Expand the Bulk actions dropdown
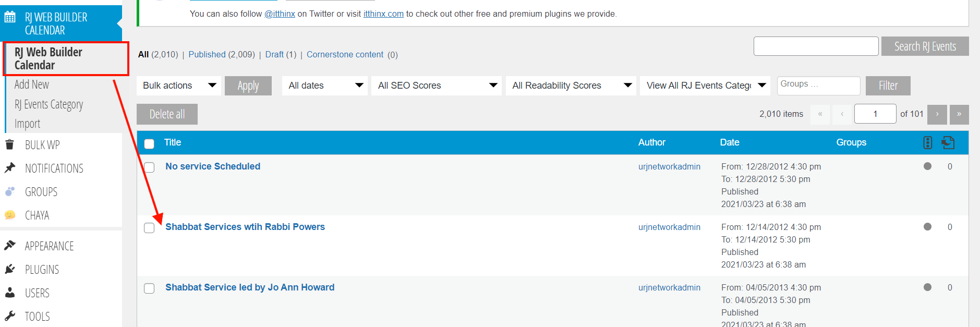The image size is (980, 327). [179, 86]
